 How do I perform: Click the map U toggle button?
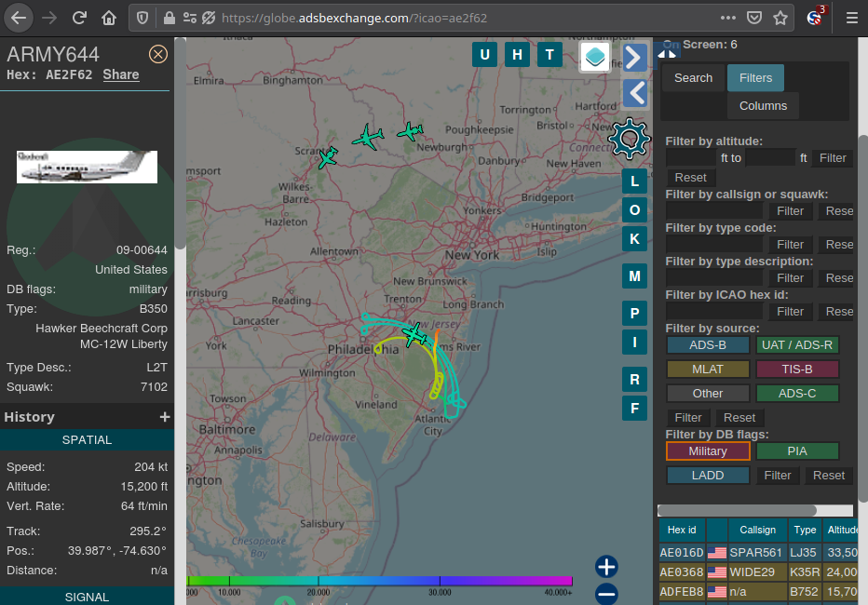coord(484,55)
